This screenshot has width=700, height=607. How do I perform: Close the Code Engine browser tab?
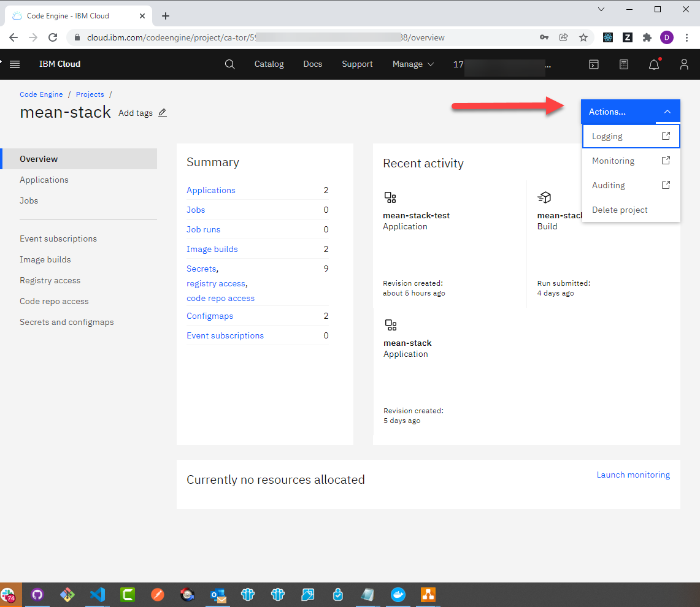point(142,16)
